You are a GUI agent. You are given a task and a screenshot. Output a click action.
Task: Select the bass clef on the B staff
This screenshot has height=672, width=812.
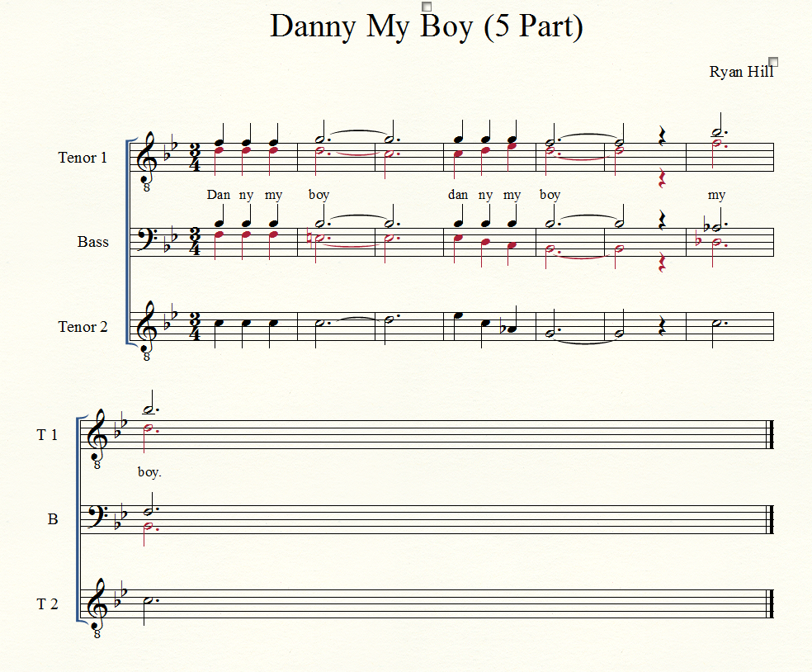point(98,516)
